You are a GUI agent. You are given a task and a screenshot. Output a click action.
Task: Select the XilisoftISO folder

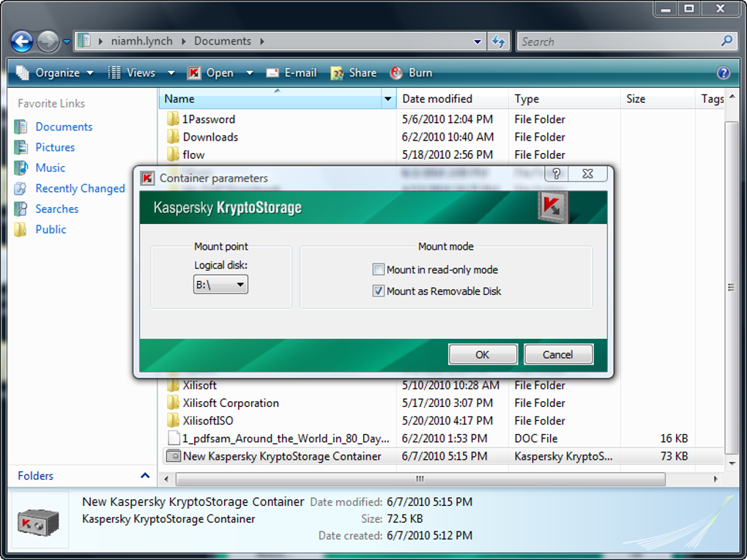pyautogui.click(x=208, y=420)
